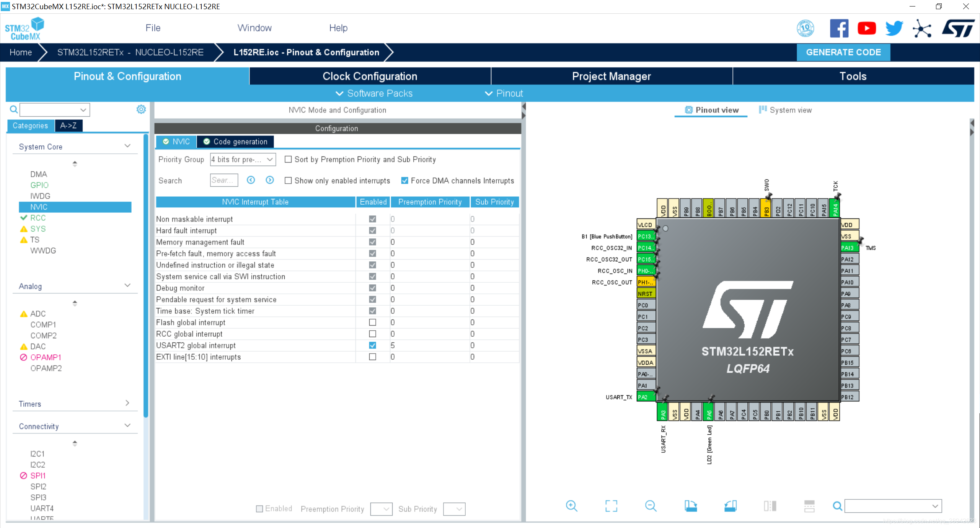The height and width of the screenshot is (528, 980).
Task: Switch to System view
Action: [785, 110]
